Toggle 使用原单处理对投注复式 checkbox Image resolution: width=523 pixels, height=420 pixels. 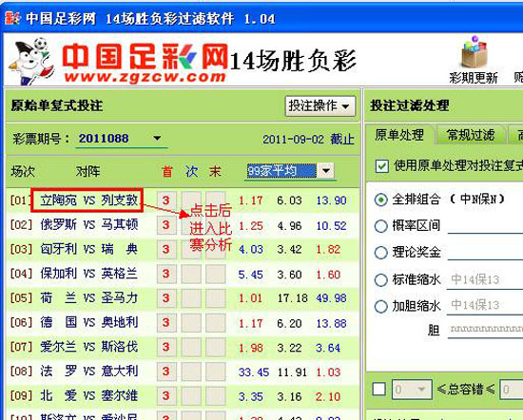pos(382,165)
